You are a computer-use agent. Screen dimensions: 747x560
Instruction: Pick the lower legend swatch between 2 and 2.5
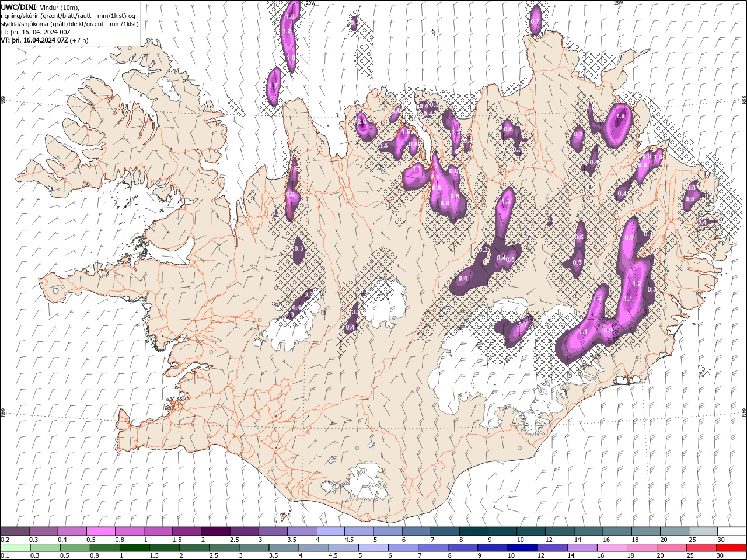point(194,548)
